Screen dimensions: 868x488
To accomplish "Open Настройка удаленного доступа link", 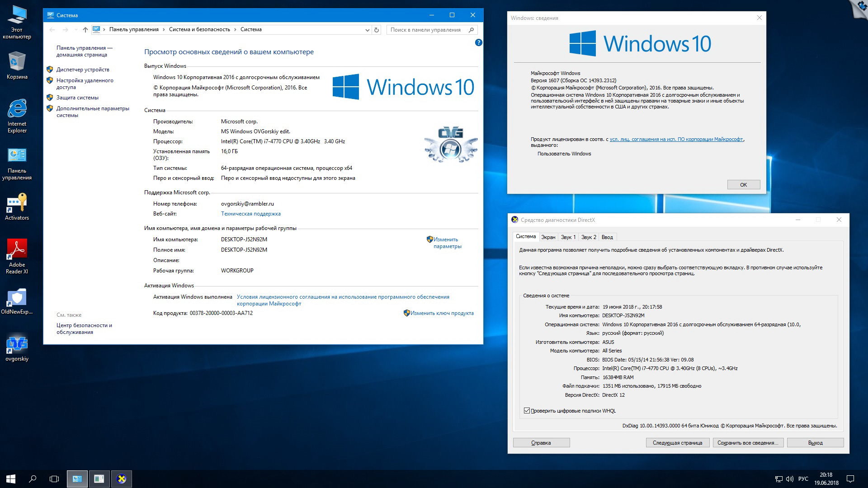I will coord(85,84).
